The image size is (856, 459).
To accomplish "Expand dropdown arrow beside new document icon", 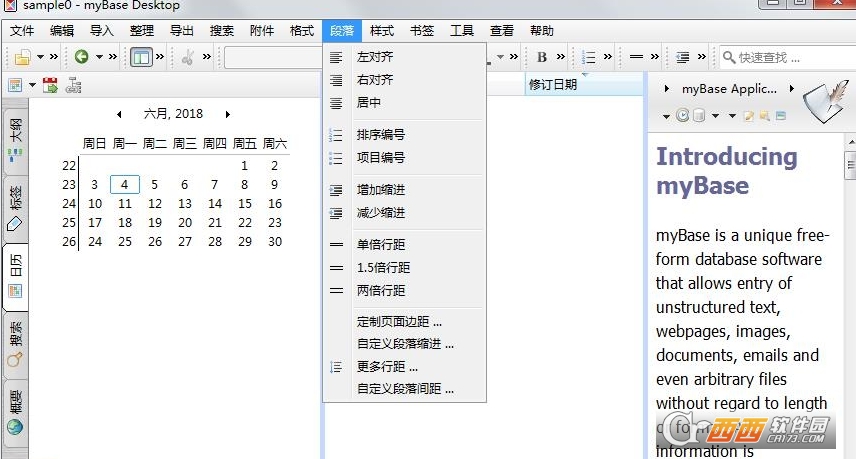I will coord(40,57).
